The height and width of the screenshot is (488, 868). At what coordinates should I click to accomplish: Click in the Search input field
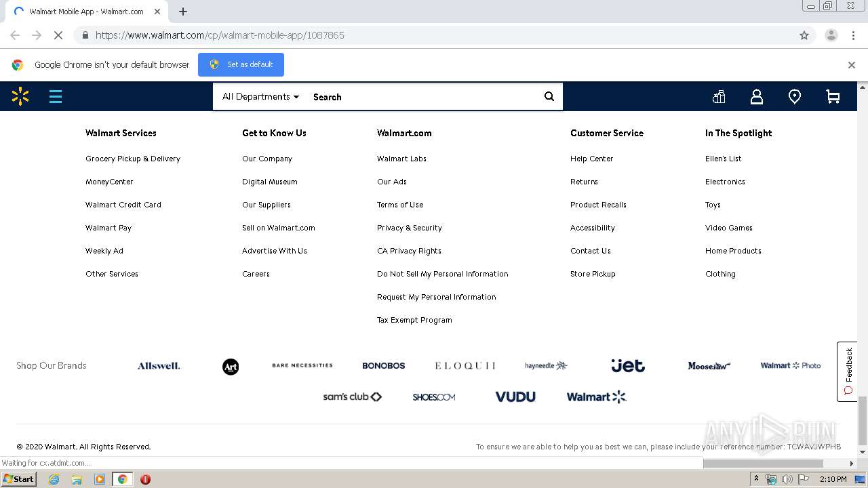[424, 97]
